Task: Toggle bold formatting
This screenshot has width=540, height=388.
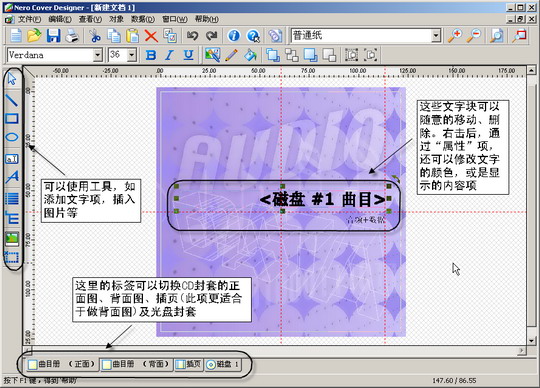Action: pyautogui.click(x=150, y=55)
